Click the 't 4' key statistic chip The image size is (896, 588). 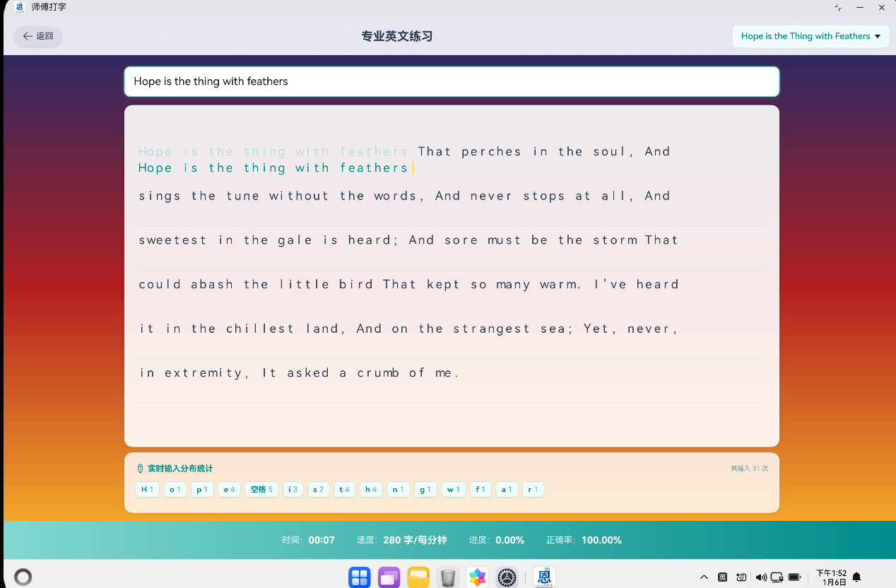pyautogui.click(x=344, y=490)
